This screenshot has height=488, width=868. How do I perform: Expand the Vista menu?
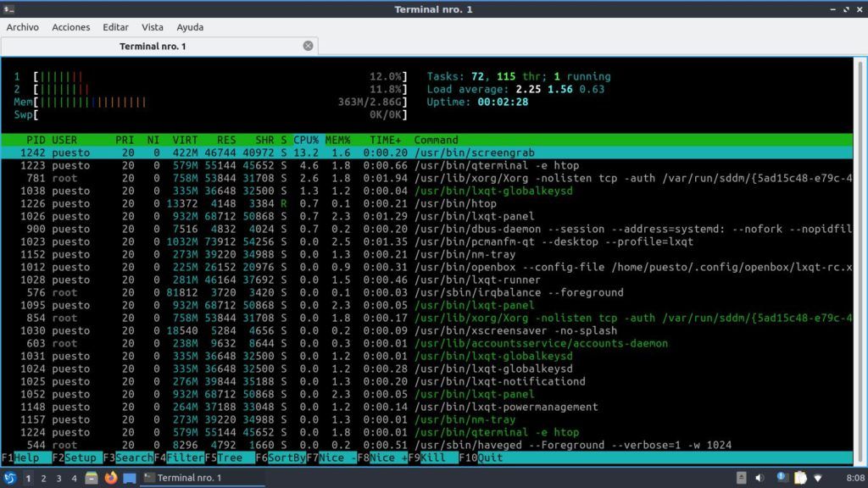coord(153,27)
